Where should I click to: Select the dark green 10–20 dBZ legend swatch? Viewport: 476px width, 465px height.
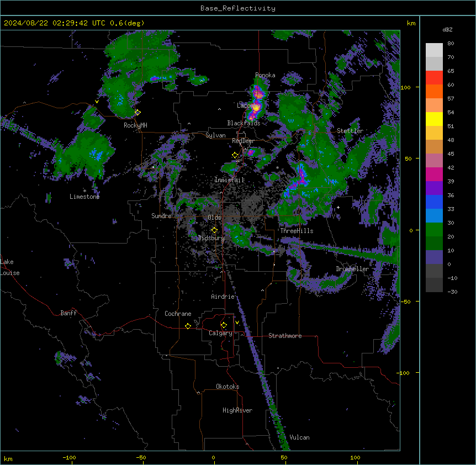pyautogui.click(x=434, y=244)
